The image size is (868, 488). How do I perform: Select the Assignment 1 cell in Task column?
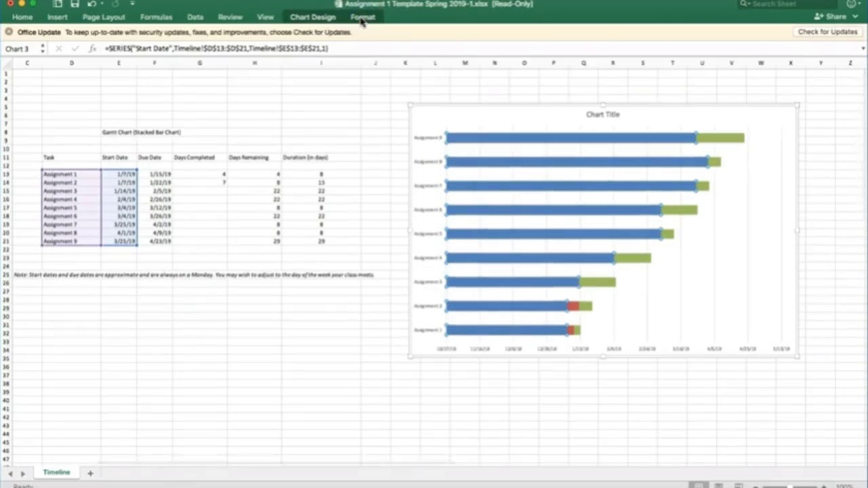(71, 174)
